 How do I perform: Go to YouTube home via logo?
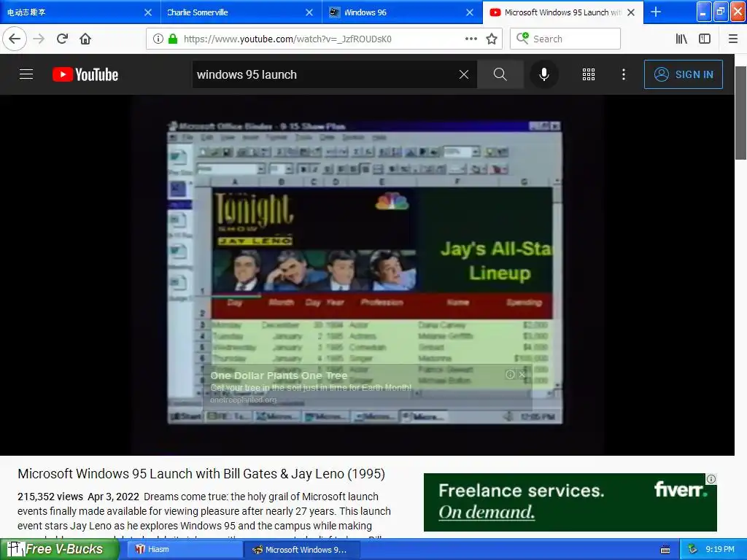(85, 74)
